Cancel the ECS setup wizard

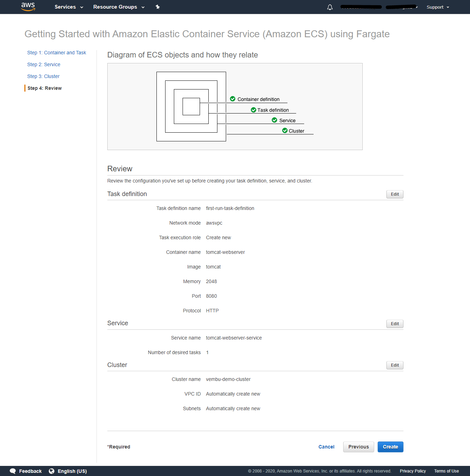(326, 447)
